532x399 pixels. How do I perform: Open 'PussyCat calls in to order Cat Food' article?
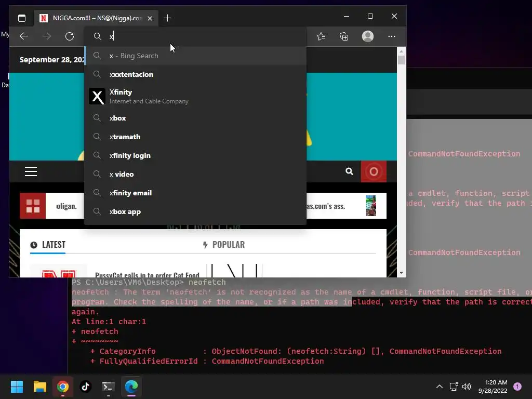coord(147,274)
